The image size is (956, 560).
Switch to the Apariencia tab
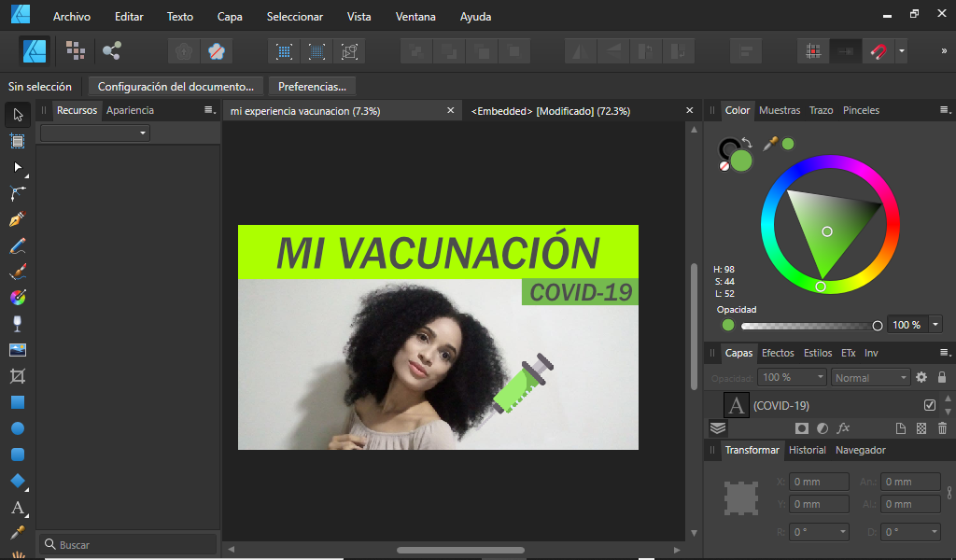(130, 110)
